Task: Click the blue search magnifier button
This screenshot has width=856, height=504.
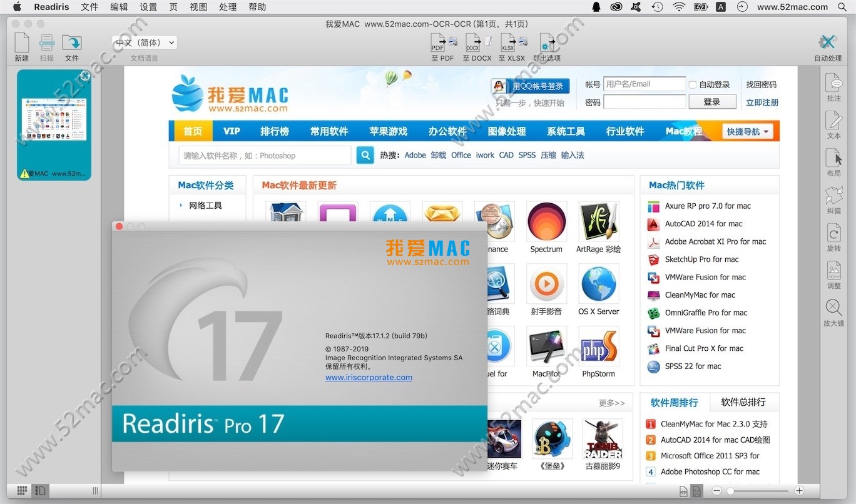Action: pos(365,155)
